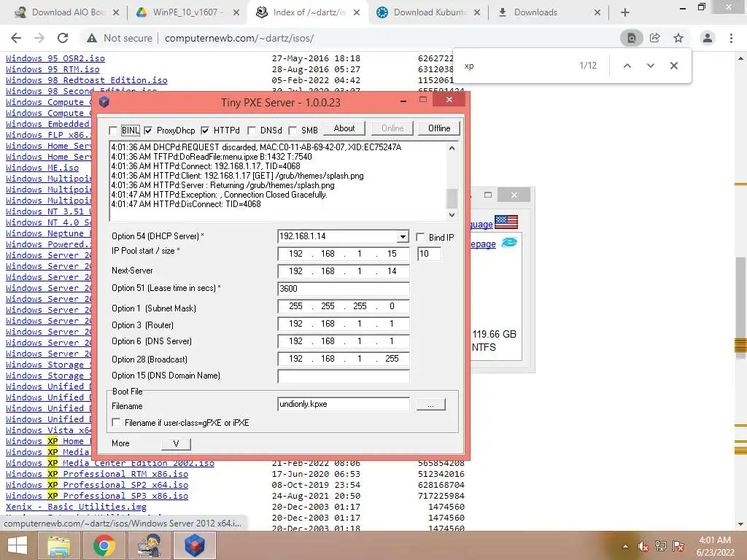Open the Chrome profile avatar icon

(x=708, y=38)
